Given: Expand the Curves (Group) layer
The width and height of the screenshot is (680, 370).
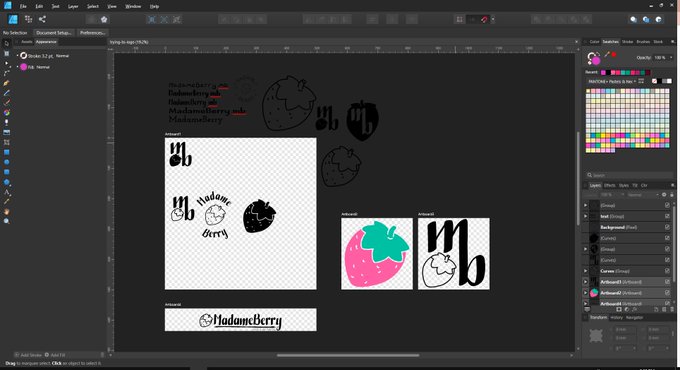Looking at the screenshot, I should [585, 271].
